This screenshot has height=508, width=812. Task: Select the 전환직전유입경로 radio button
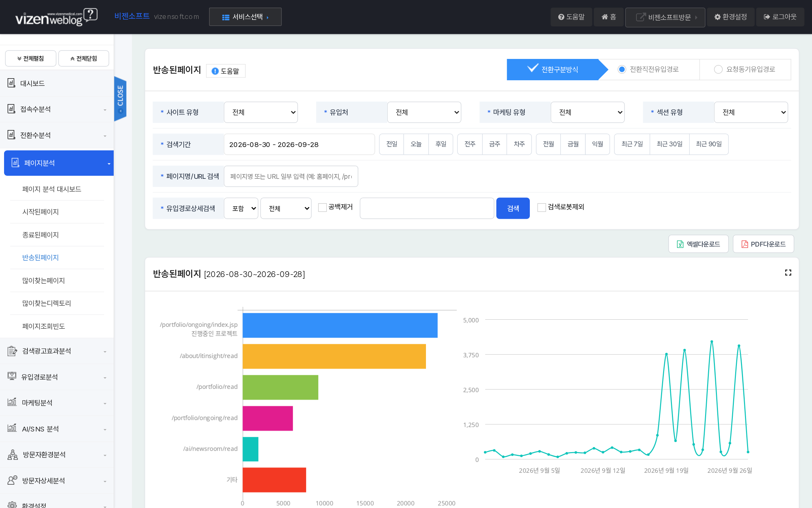pos(622,69)
